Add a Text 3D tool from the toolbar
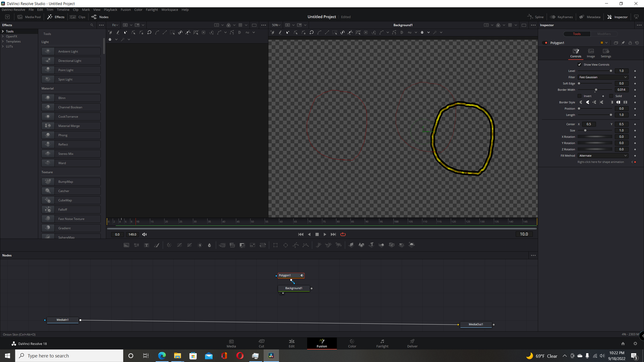 pos(372,245)
